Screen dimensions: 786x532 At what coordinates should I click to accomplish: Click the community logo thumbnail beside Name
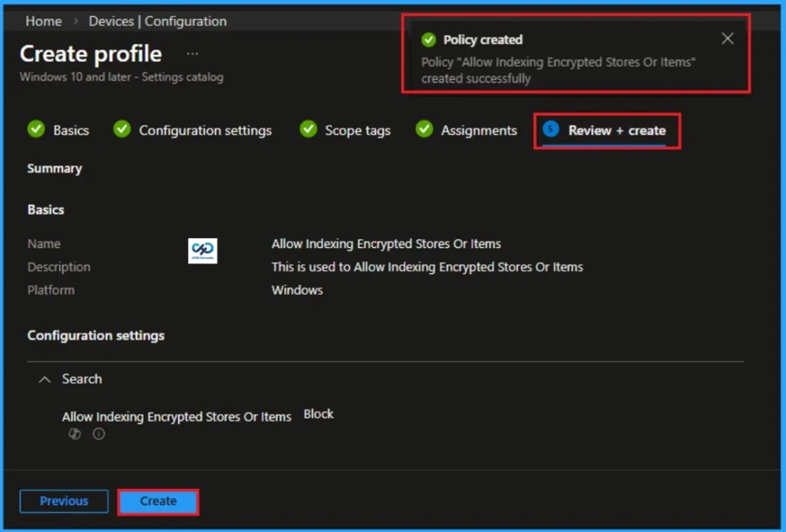click(x=204, y=250)
